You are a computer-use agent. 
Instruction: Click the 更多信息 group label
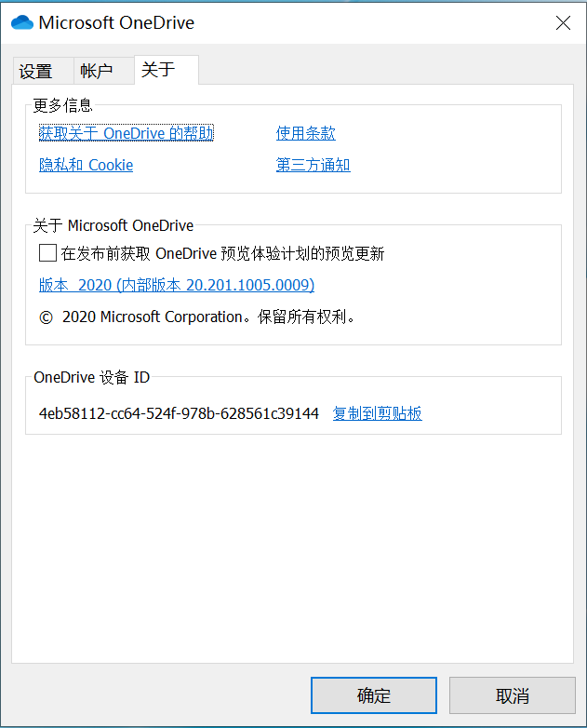pos(62,105)
